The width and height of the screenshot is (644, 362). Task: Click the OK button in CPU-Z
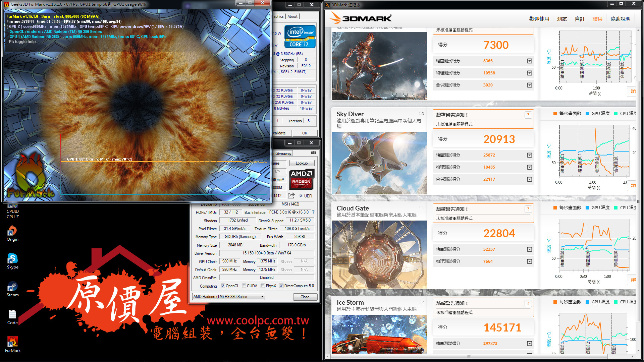pos(305,133)
